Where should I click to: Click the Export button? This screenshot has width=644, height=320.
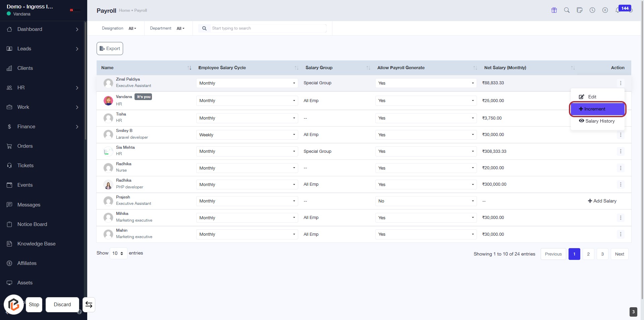(110, 49)
